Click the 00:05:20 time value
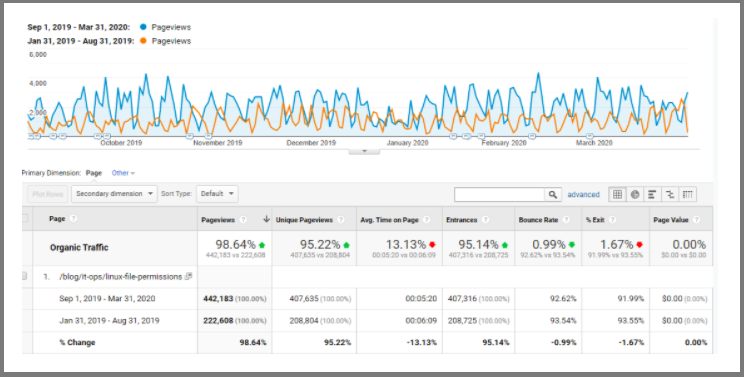 [421, 299]
